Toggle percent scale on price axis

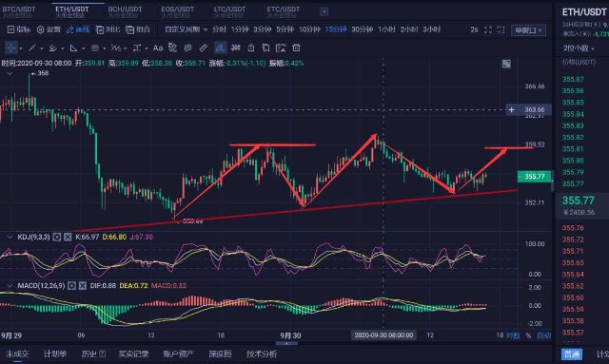tap(528, 335)
